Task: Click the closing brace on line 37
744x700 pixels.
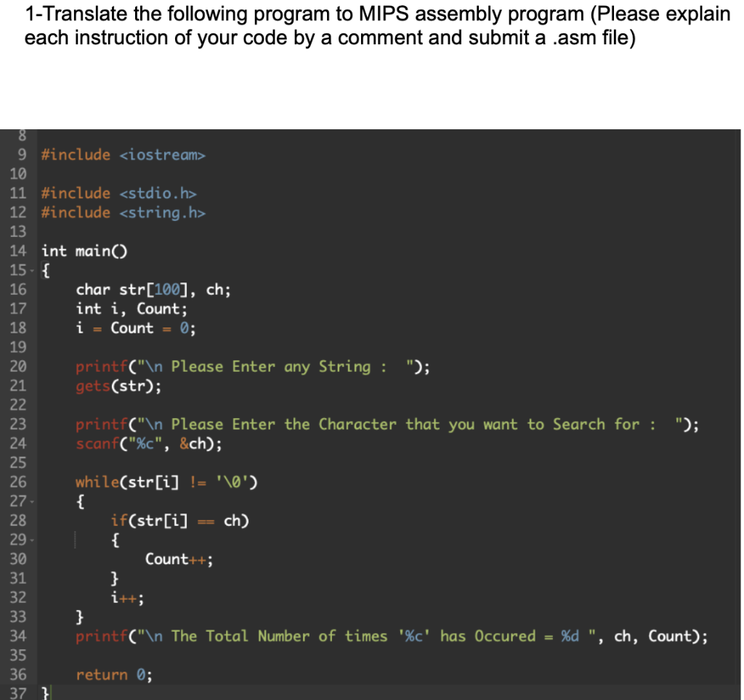Action: click(44, 692)
